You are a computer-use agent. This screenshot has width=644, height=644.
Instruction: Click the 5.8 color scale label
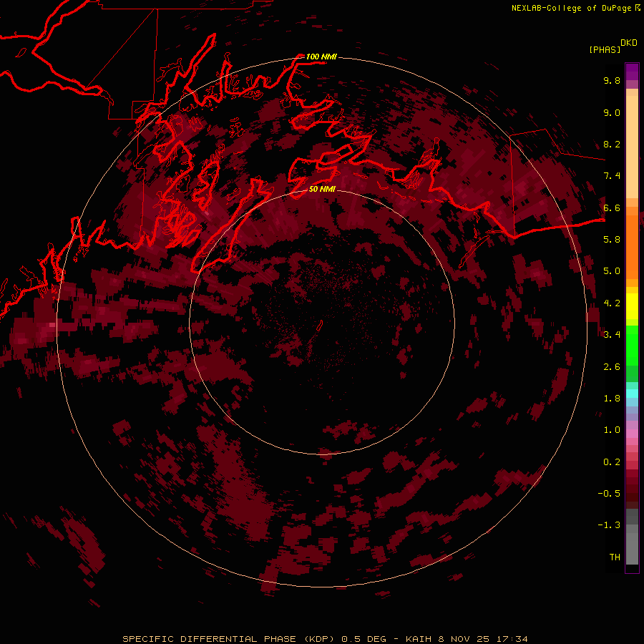pyautogui.click(x=612, y=240)
